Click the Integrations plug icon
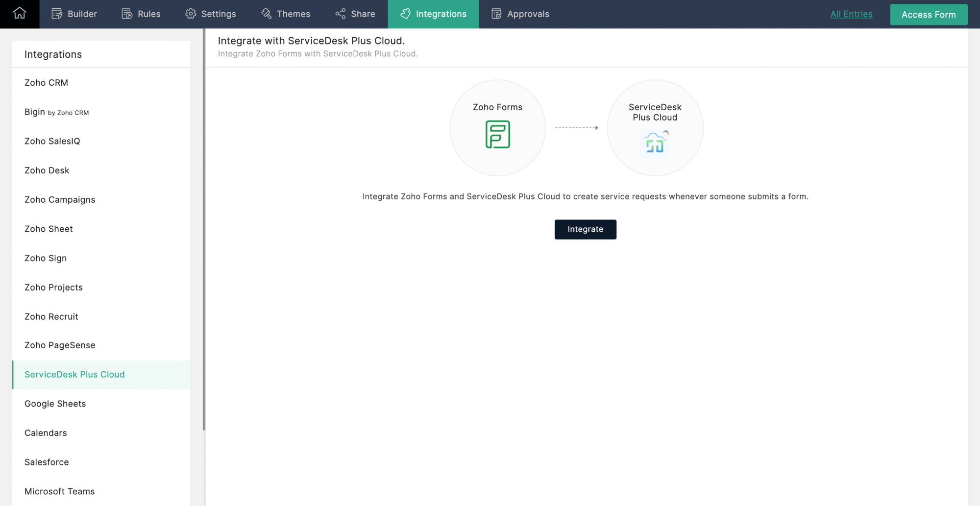This screenshot has width=980, height=506. click(x=405, y=14)
